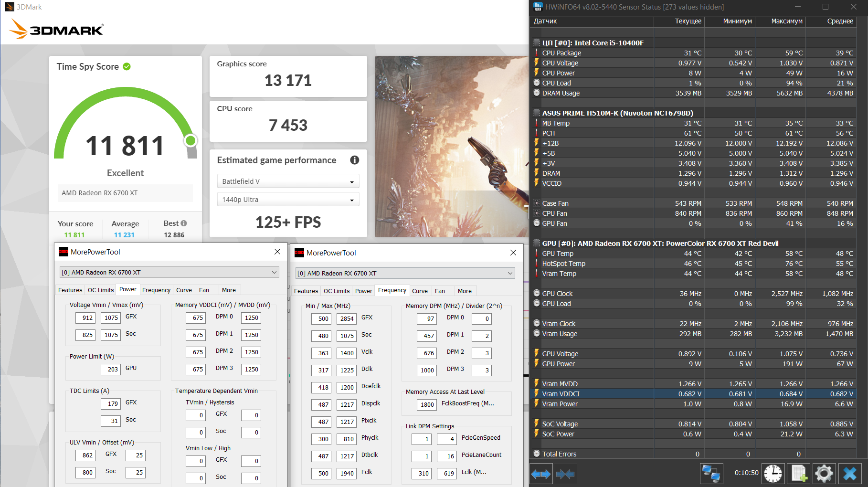Click the thermometer icon beside GPU Temp
The height and width of the screenshot is (487, 868).
pyautogui.click(x=537, y=253)
